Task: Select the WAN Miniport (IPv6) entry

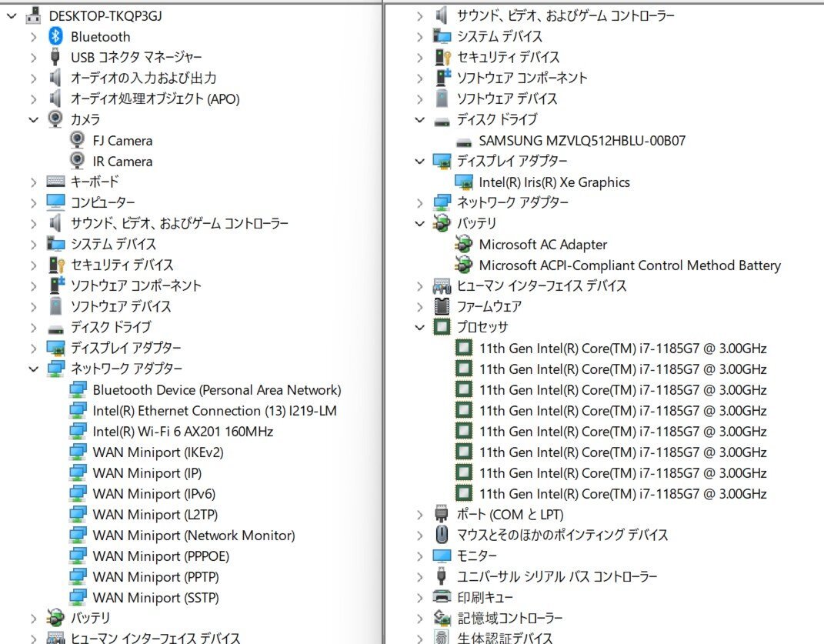Action: (154, 494)
